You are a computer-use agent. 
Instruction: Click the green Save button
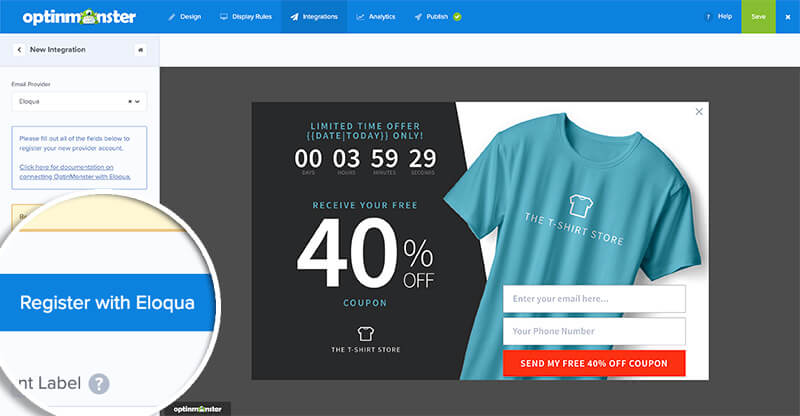tap(758, 17)
